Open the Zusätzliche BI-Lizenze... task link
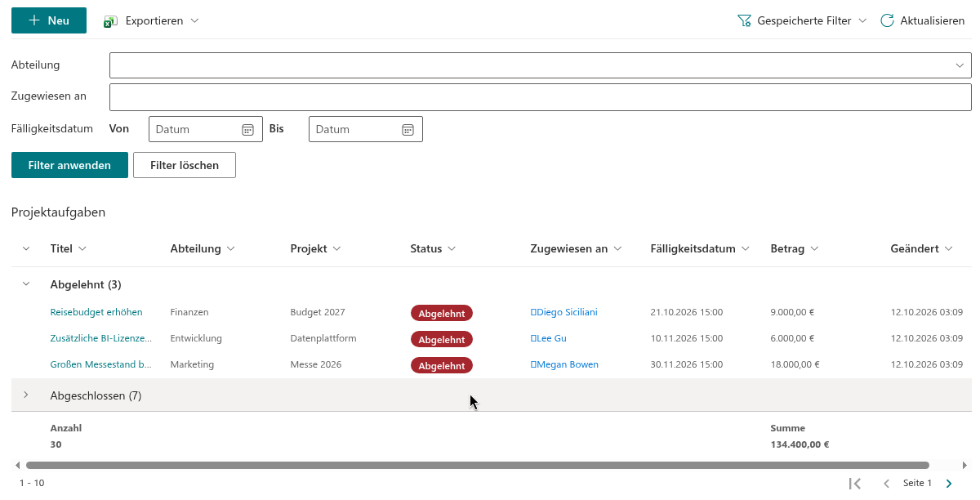Screen dimensions: 980x500 tap(101, 338)
